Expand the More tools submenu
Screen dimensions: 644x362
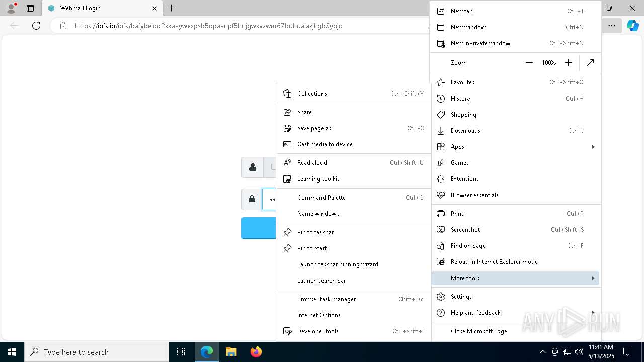[516, 278]
